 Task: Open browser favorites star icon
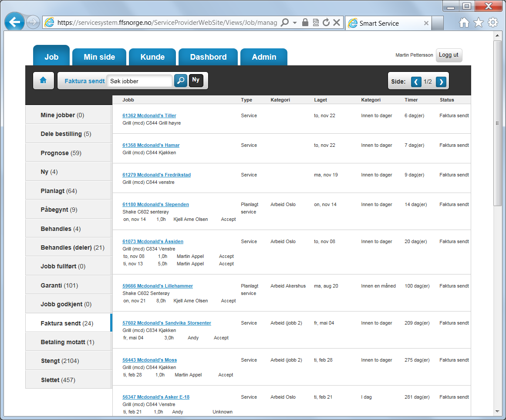coord(479,23)
